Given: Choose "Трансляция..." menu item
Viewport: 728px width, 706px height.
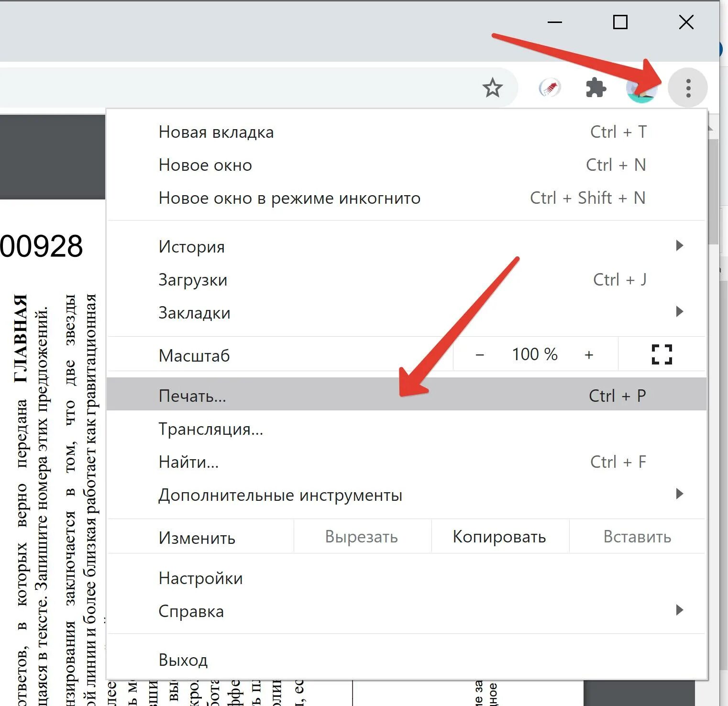Looking at the screenshot, I should tap(406, 429).
